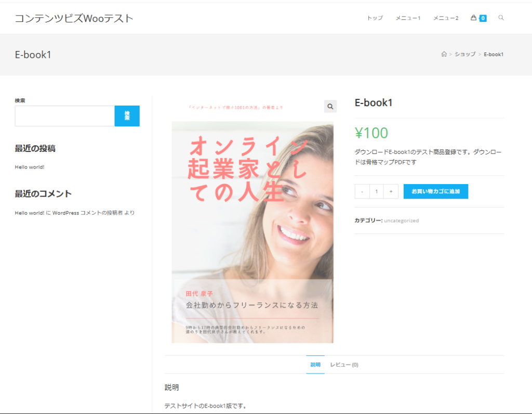Switch to the レビュー (0) tab
This screenshot has width=532, height=414.
[343, 364]
